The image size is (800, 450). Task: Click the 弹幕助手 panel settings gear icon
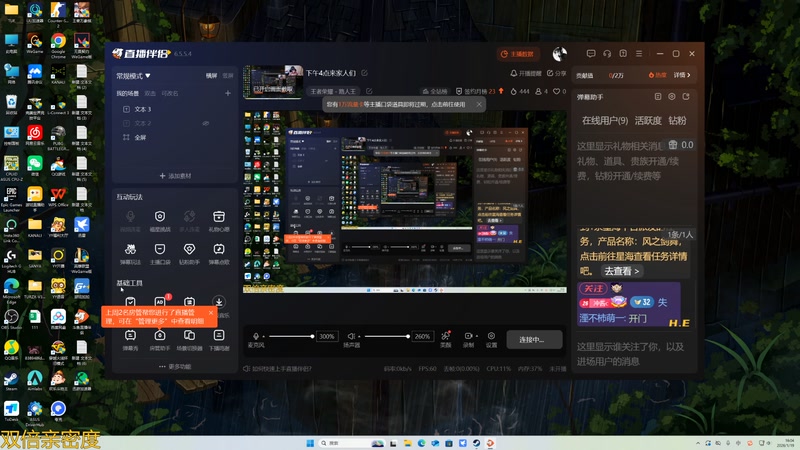672,96
